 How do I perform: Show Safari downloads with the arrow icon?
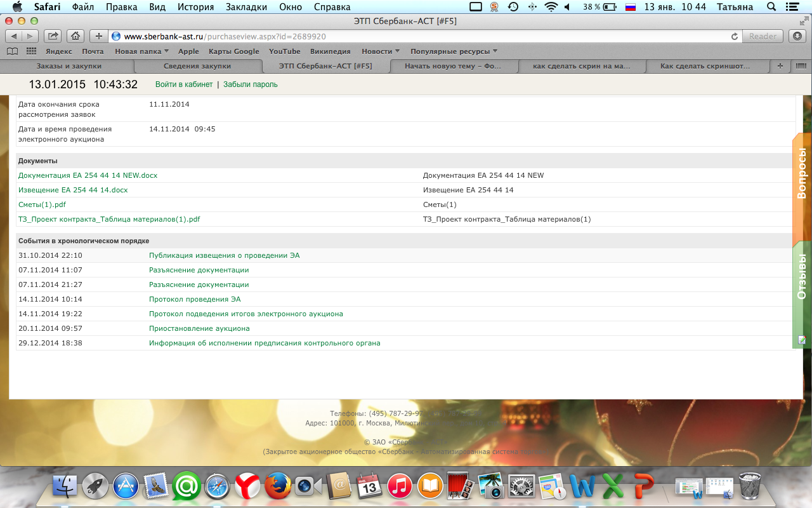point(798,36)
